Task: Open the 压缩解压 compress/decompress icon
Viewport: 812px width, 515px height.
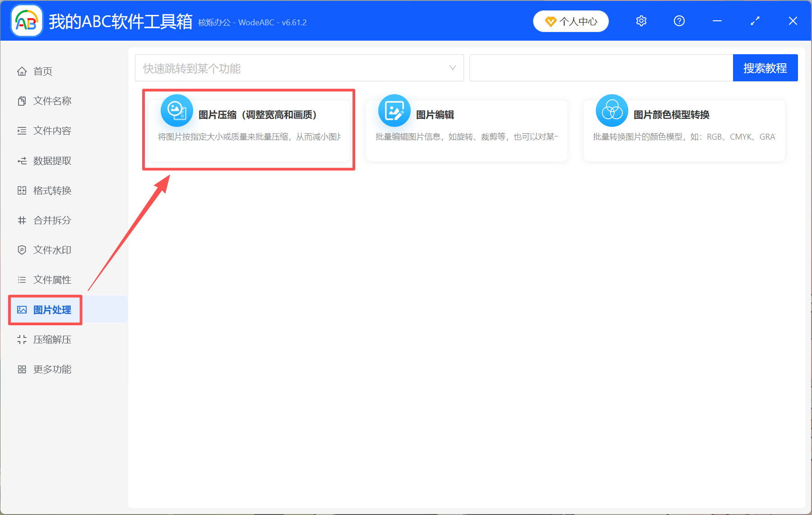Action: [22, 339]
